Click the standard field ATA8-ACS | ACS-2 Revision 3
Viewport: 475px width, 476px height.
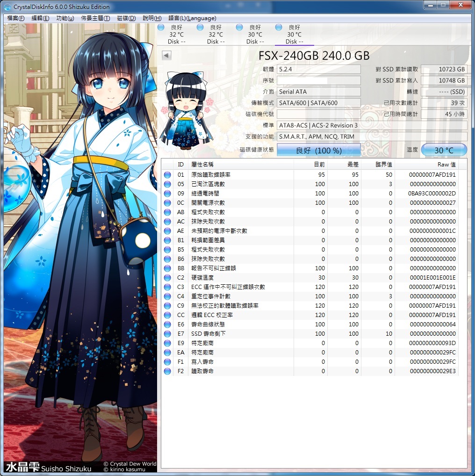(372, 125)
